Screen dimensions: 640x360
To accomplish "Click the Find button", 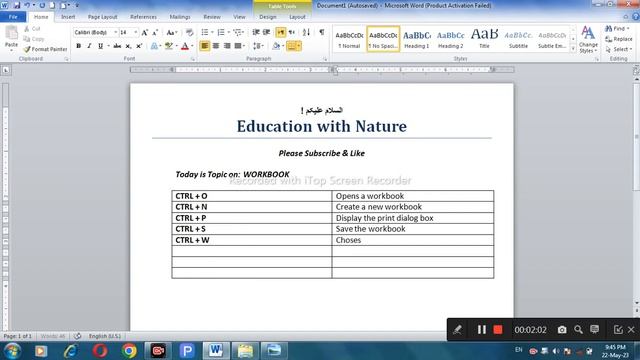I will coord(617,29).
